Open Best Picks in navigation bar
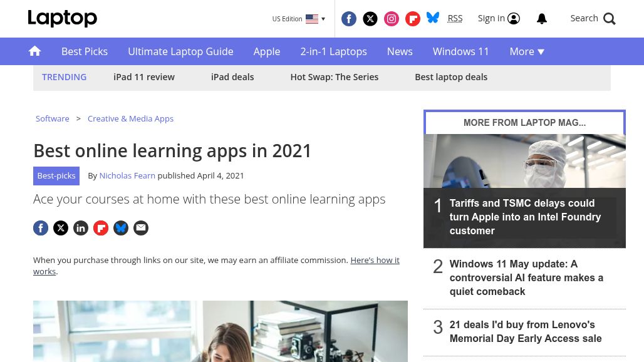644x362 pixels. pyautogui.click(x=85, y=51)
